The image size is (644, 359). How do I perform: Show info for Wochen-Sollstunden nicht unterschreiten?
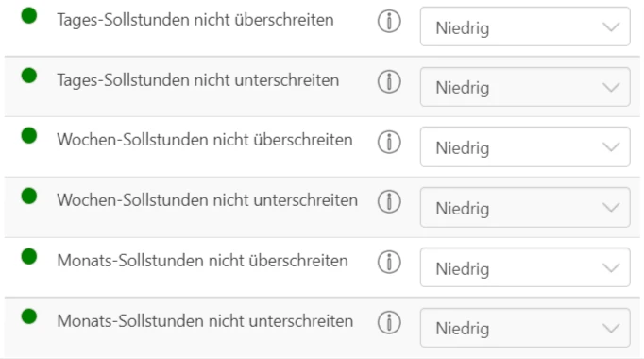[389, 202]
